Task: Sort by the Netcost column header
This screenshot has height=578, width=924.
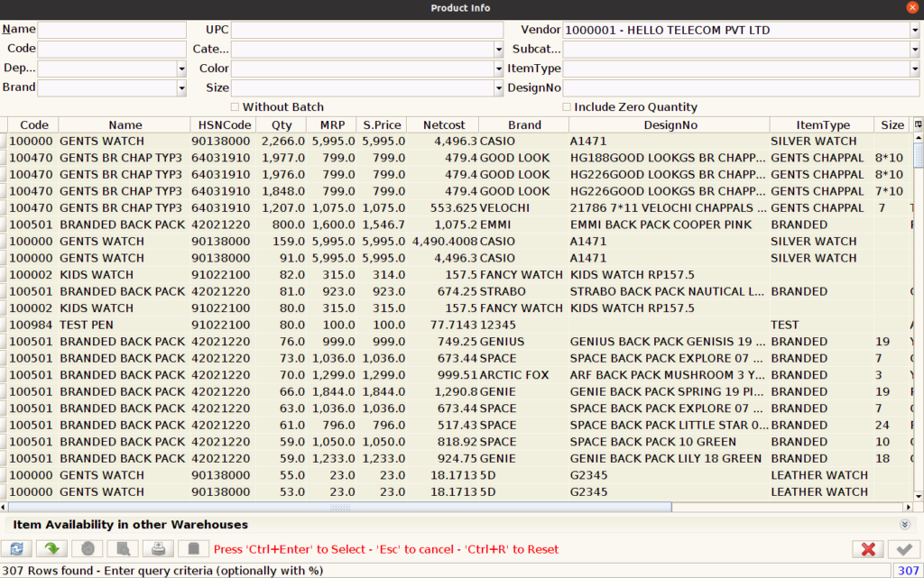Action: [443, 124]
